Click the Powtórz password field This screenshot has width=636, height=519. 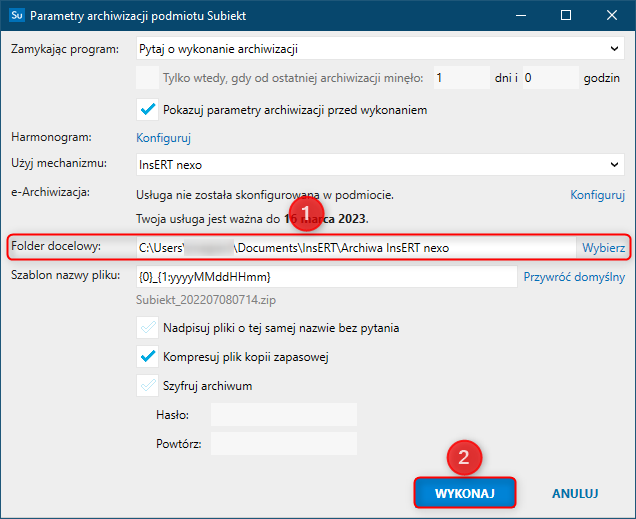[x=284, y=443]
